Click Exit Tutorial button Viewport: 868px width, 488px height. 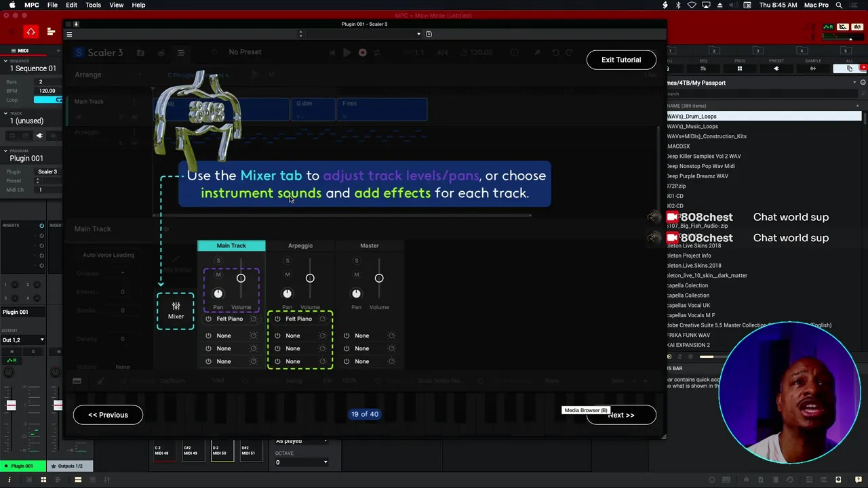coord(621,60)
